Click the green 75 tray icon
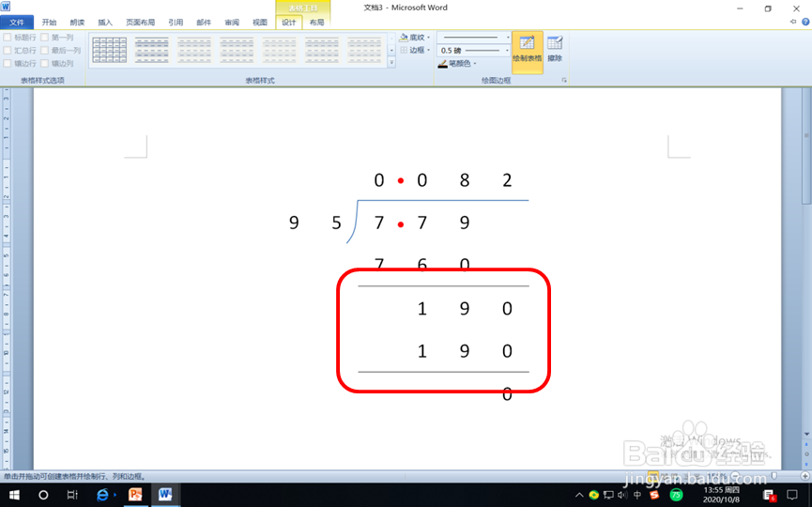The image size is (812, 507). point(676,495)
